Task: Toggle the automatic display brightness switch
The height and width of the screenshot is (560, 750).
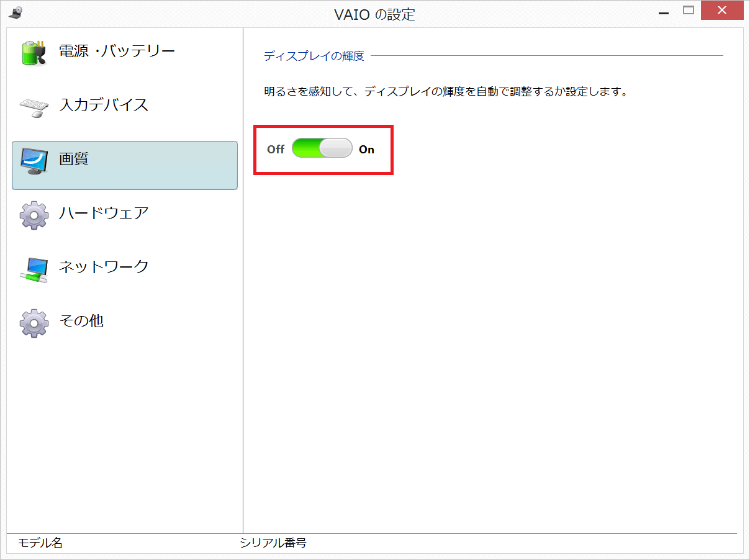Action: pyautogui.click(x=322, y=148)
